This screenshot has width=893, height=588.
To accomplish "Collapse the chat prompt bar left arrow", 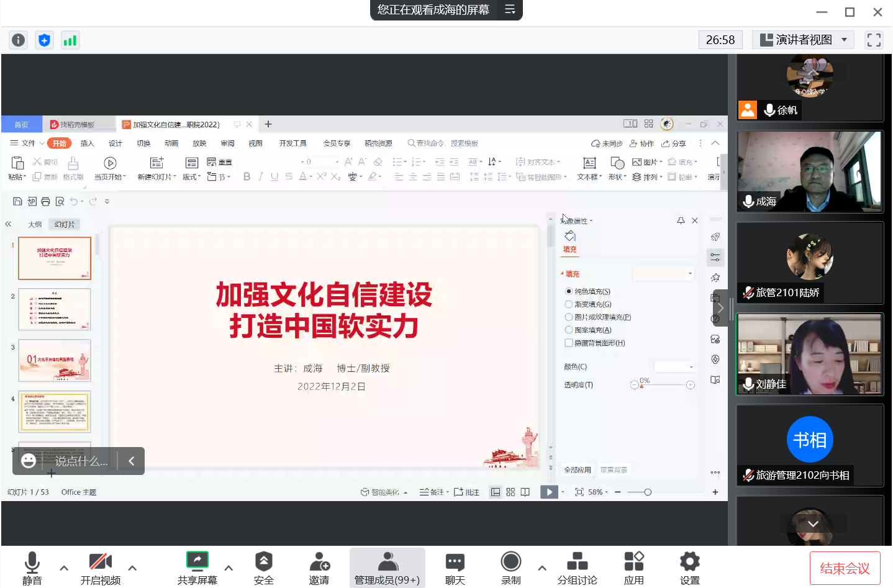I will click(131, 461).
